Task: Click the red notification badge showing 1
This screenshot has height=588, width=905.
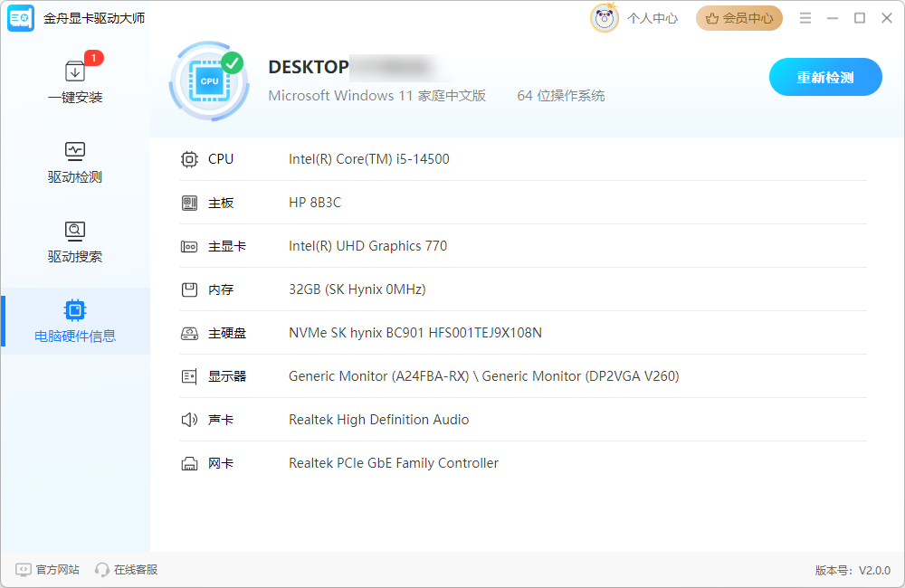Action: [93, 58]
